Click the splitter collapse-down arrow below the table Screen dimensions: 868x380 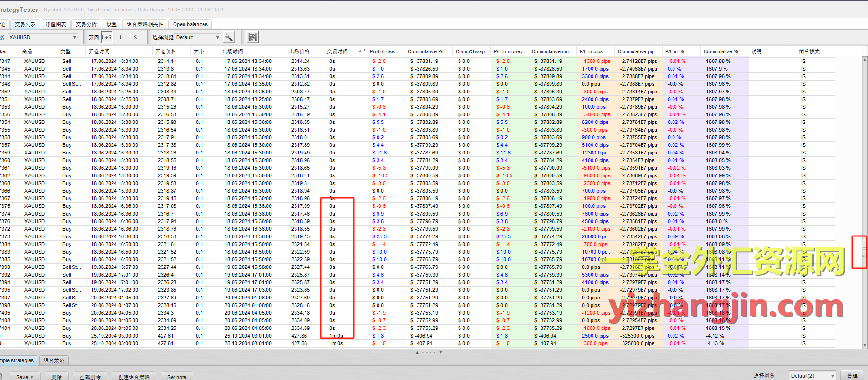[x=441, y=352]
